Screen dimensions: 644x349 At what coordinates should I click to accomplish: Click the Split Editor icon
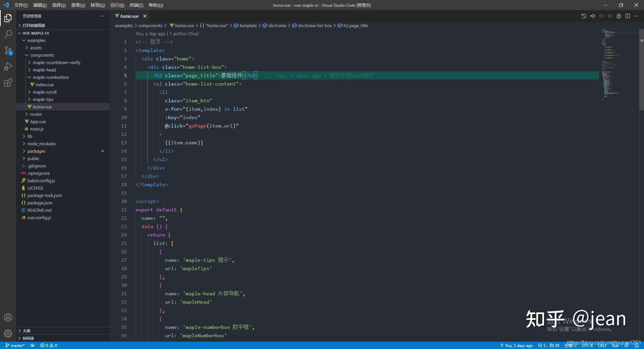coord(628,16)
